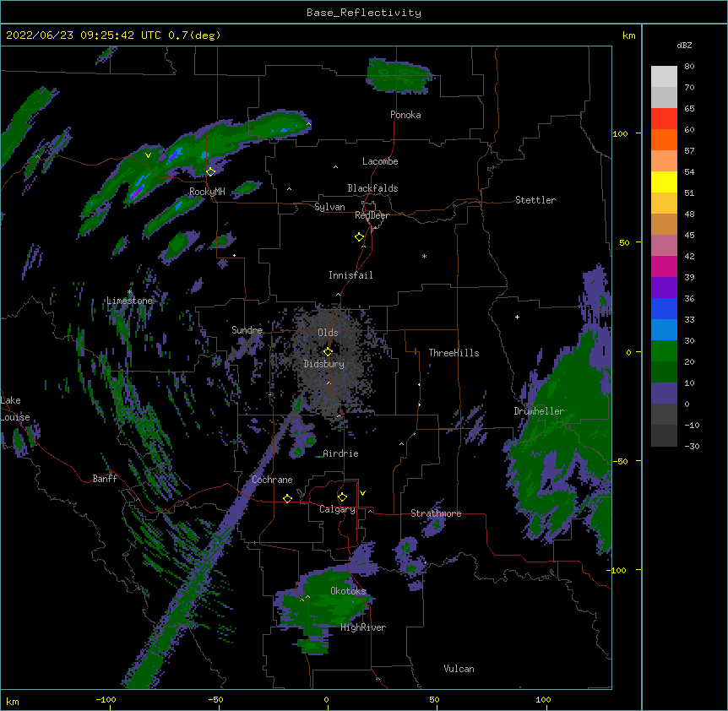The height and width of the screenshot is (711, 728).
Task: Click the HighRiver label
Action: point(363,627)
